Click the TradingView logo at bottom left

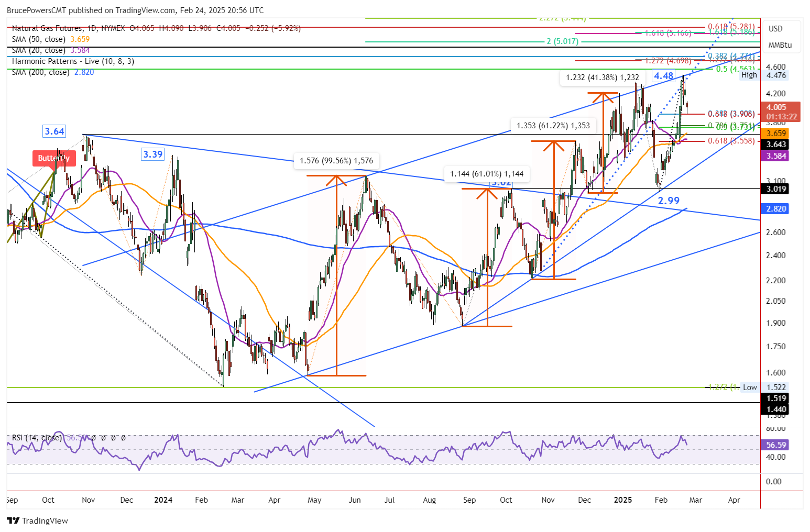(x=38, y=520)
